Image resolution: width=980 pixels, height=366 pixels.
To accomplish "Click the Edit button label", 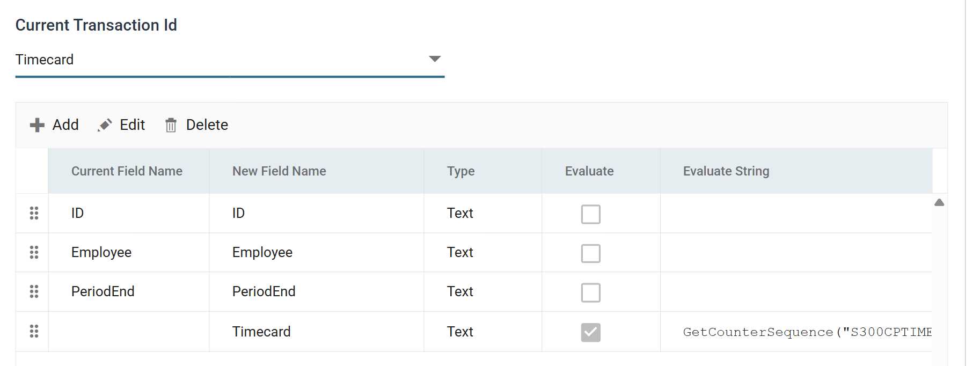I will point(132,125).
